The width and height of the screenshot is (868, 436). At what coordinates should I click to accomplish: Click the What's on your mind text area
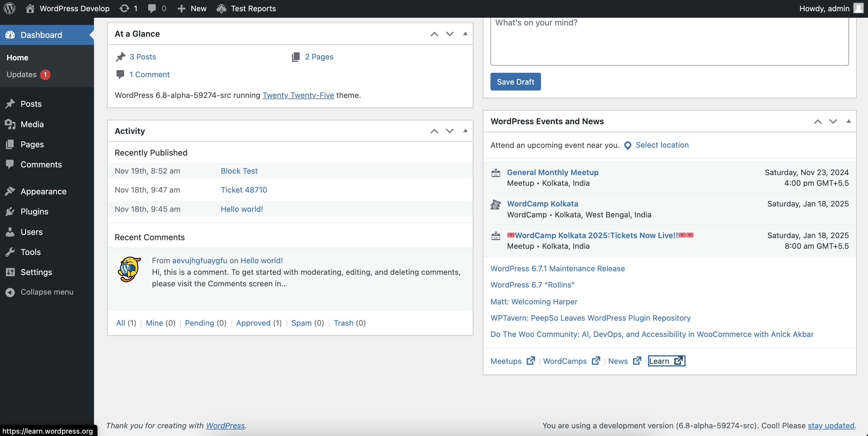pos(670,41)
